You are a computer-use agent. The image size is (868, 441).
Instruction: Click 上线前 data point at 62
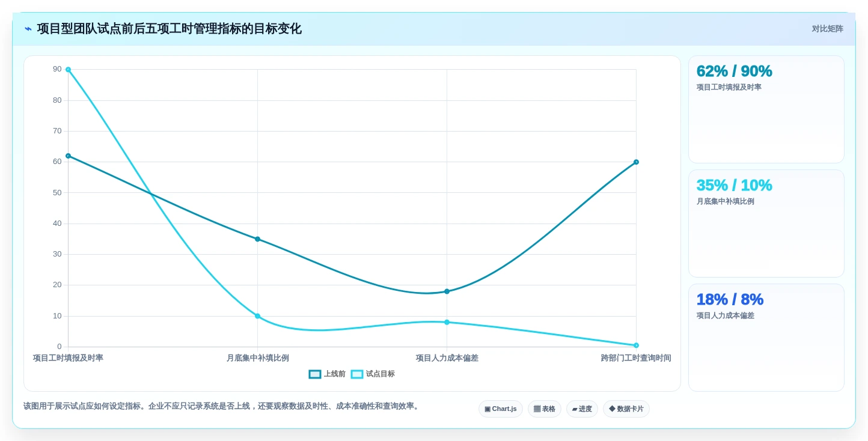[68, 156]
